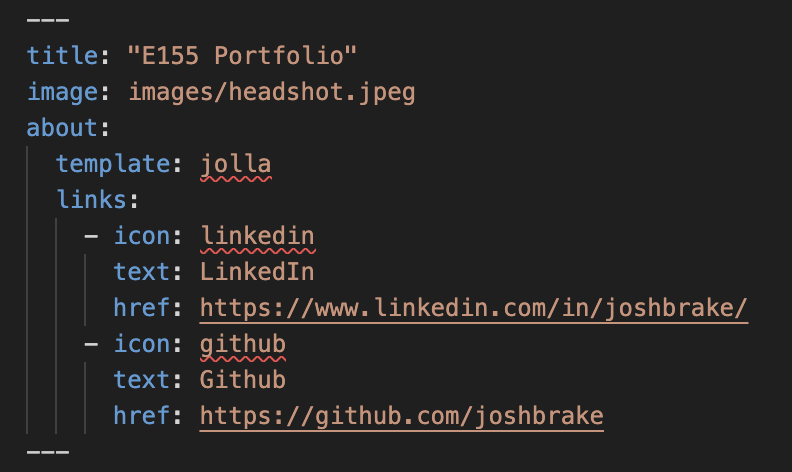Viewport: 792px width, 472px height.
Task: Click the LinkedIn text value
Action: click(x=257, y=272)
